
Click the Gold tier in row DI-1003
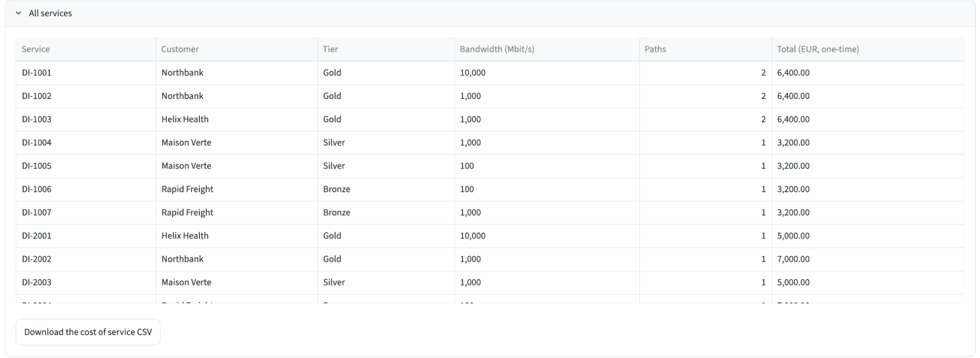click(386, 119)
